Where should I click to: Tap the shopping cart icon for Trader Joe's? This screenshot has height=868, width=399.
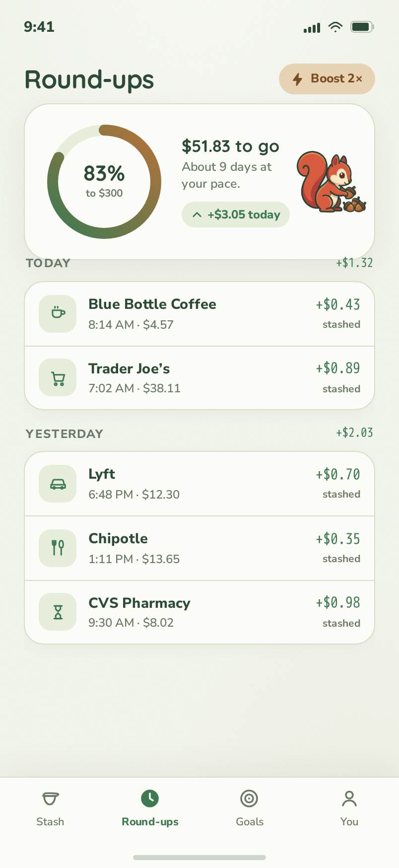point(58,377)
